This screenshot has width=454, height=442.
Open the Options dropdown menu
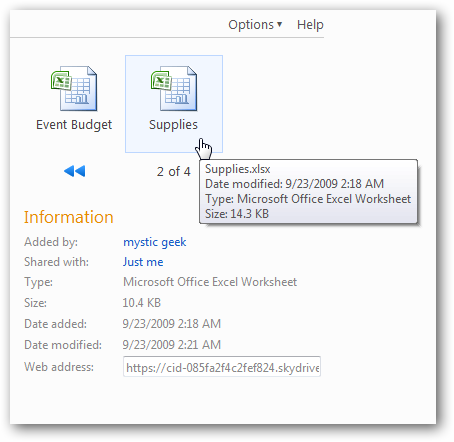(255, 25)
